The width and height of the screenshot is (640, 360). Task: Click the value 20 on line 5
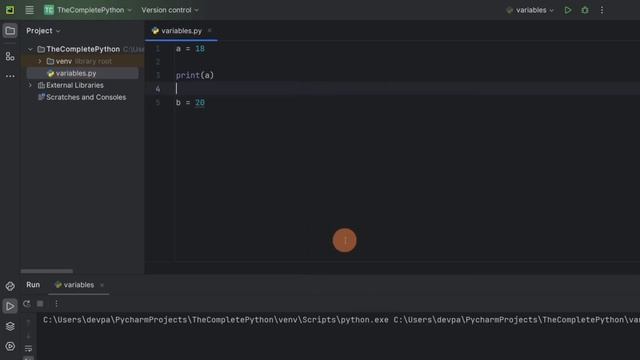click(200, 102)
